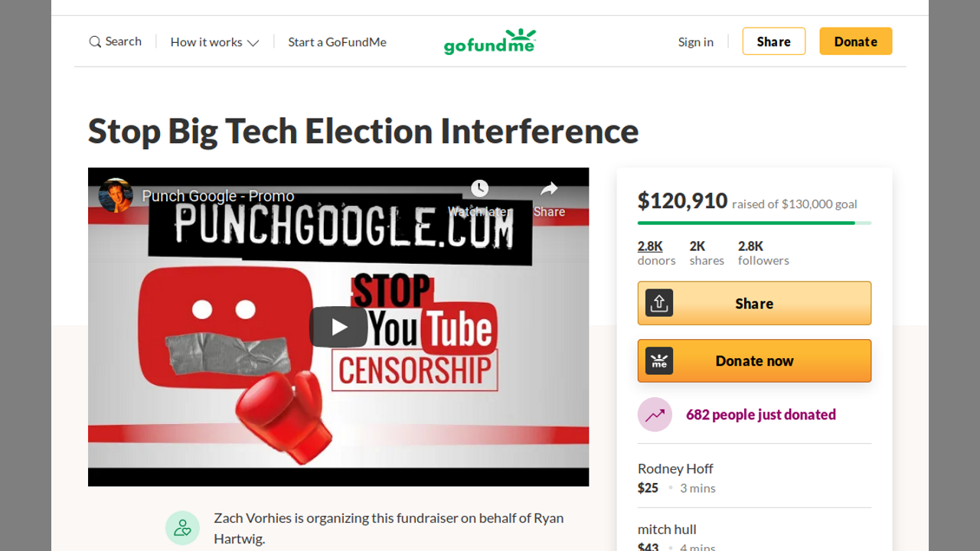Viewport: 980px width, 551px height.
Task: Click the Share button in header
Action: (x=773, y=41)
